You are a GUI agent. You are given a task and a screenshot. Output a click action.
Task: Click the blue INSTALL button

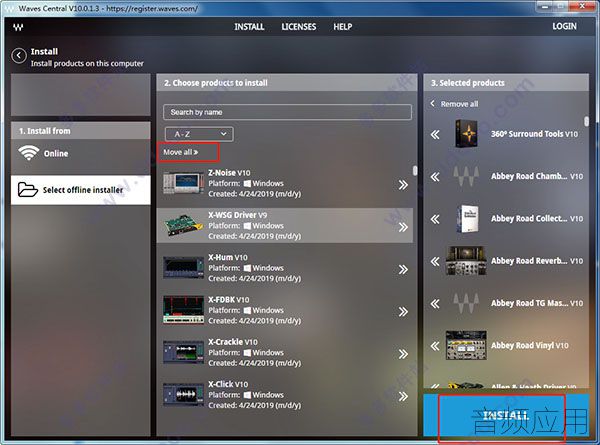[506, 416]
